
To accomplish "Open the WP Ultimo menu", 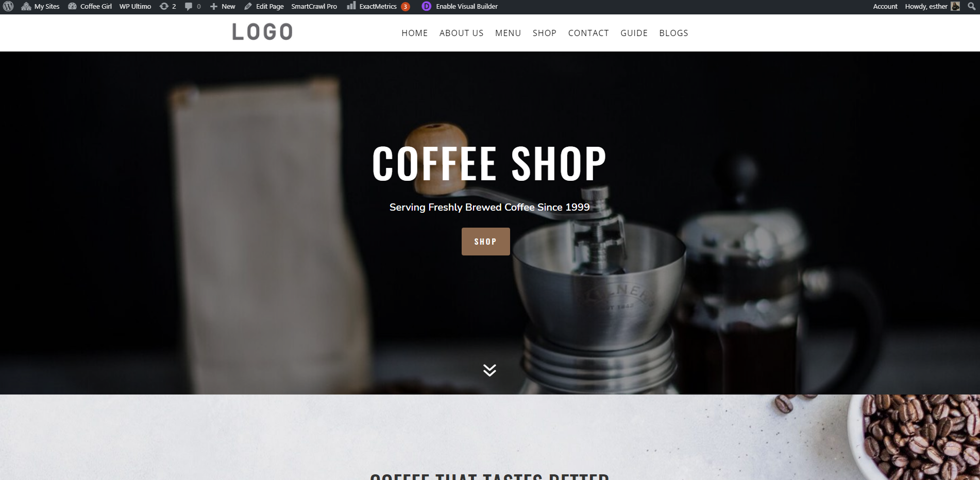I will [135, 7].
